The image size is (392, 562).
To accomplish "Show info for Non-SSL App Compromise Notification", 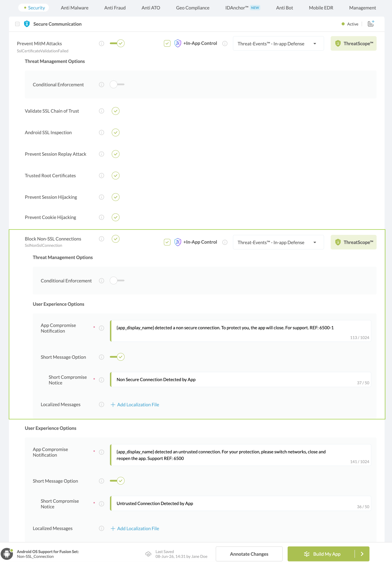I will tap(101, 328).
